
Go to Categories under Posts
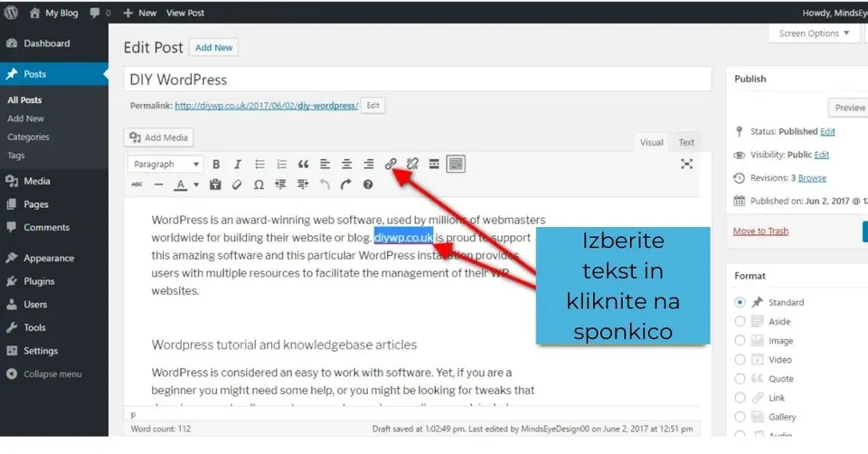point(28,137)
